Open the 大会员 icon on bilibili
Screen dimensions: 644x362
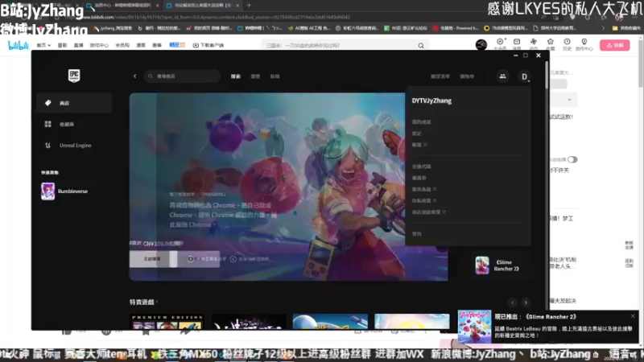[x=500, y=44]
